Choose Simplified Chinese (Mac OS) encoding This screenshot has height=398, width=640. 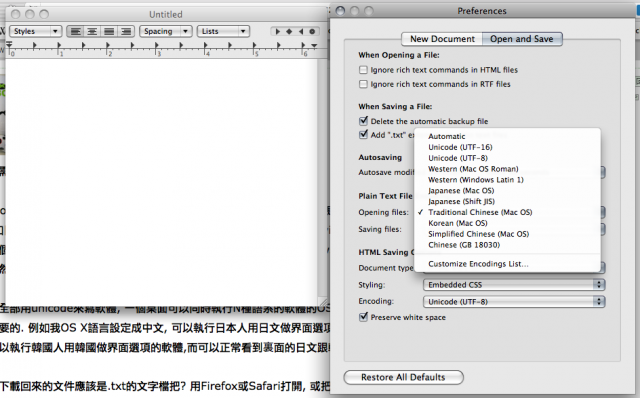pos(507,234)
